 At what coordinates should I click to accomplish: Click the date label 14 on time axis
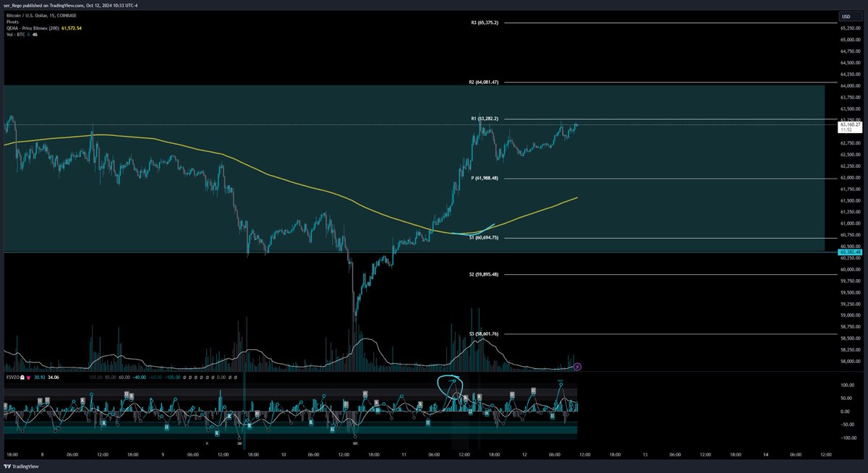tap(764, 455)
